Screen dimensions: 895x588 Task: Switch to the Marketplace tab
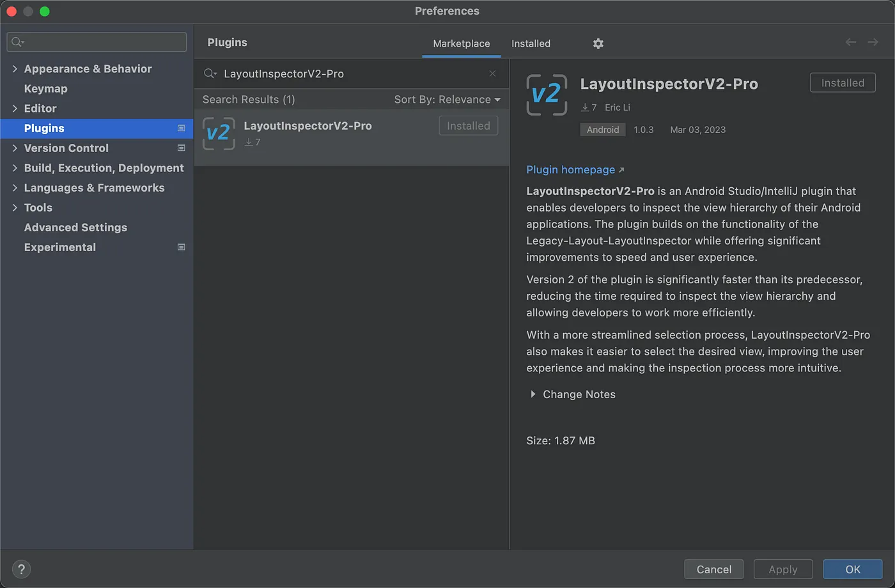(462, 43)
